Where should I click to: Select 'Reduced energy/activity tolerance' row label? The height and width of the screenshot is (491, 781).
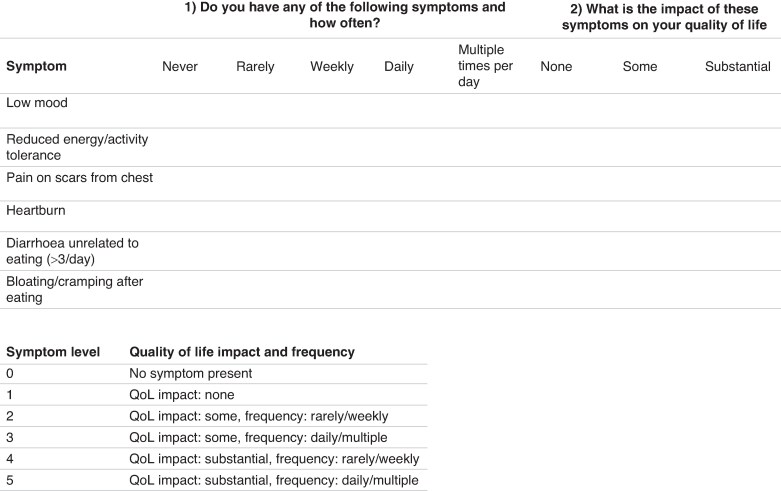[x=77, y=147]
